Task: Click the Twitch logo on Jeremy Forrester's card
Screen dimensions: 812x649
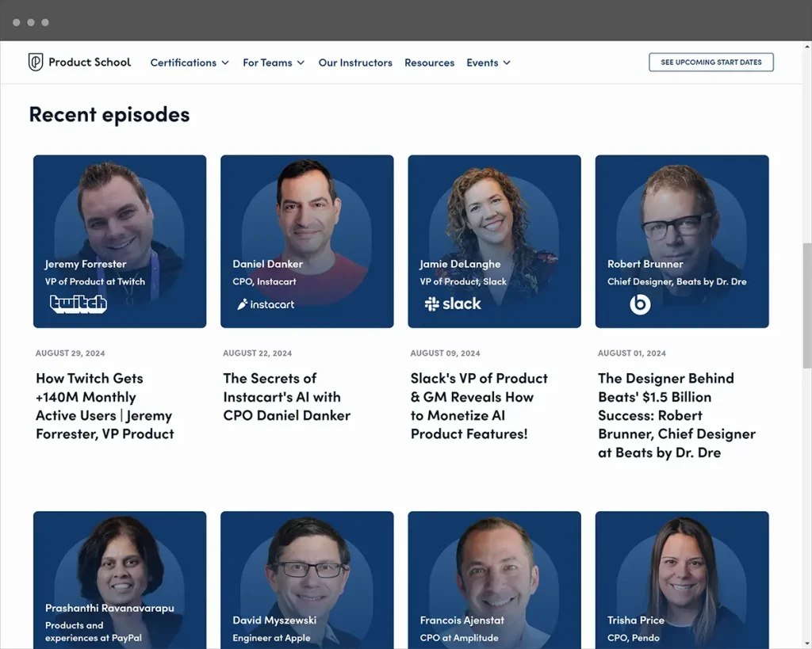Action: pos(77,304)
